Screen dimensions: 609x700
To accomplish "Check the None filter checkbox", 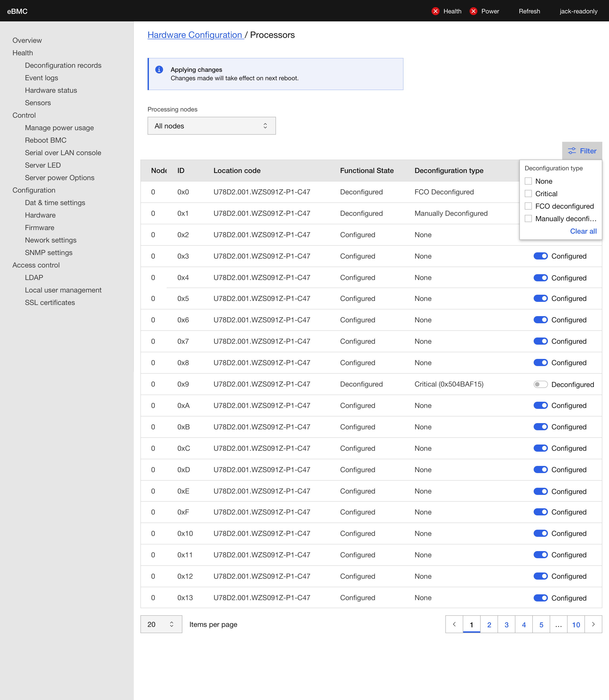I will coord(529,181).
